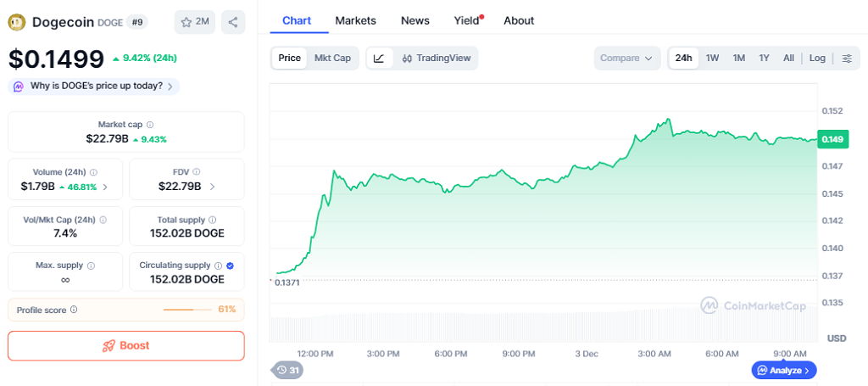Screen dimensions: 868x386
Task: Click the Dogecoin coin logo
Action: point(17,22)
